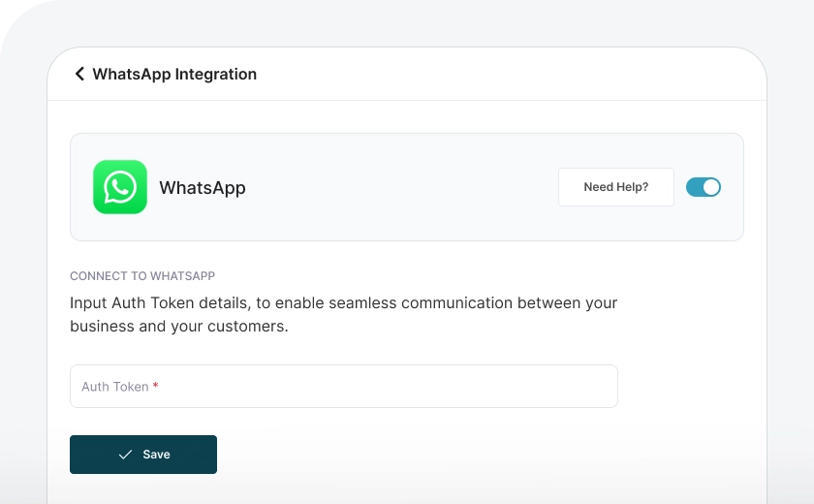The image size is (814, 504).
Task: Click the WhatsApp name label in card
Action: coord(203,188)
